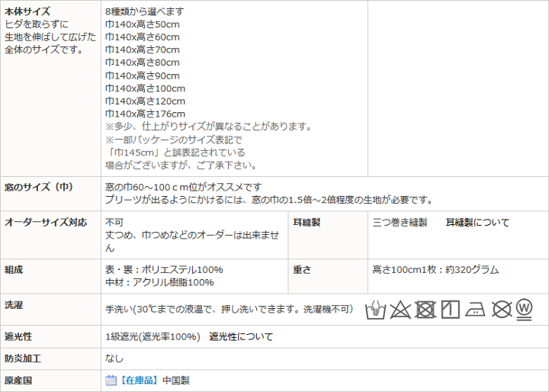Image resolution: width=549 pixels, height=392 pixels.
Task: Click the 防炎加工 row header
Action: [23, 358]
